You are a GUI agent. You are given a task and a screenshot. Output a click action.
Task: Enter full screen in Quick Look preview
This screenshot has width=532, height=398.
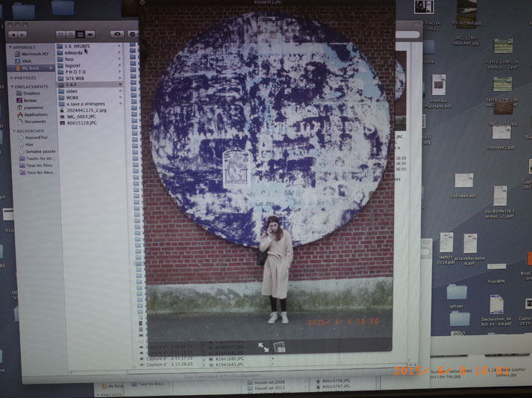point(263,346)
